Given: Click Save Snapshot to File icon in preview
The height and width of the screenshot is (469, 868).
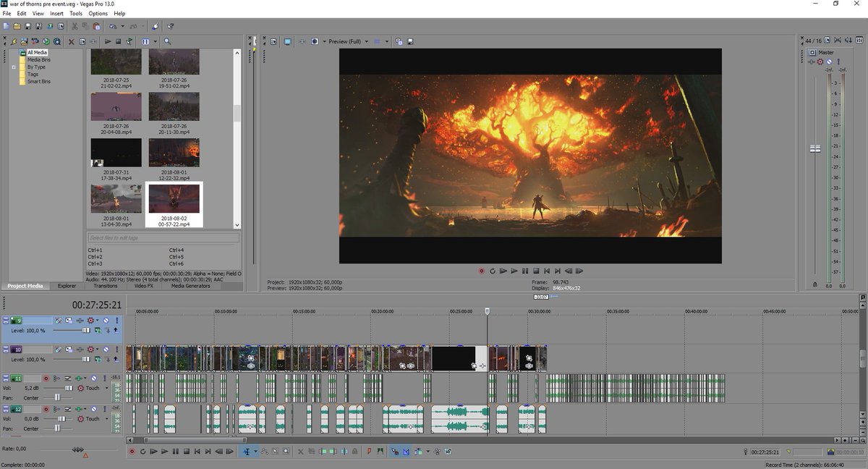Looking at the screenshot, I should click(x=410, y=41).
